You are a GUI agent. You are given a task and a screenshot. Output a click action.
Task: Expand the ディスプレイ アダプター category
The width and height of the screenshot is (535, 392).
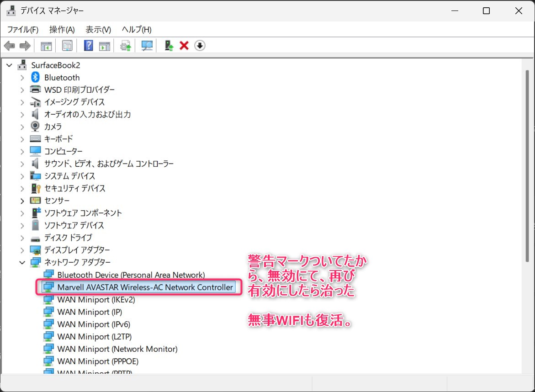(x=22, y=250)
